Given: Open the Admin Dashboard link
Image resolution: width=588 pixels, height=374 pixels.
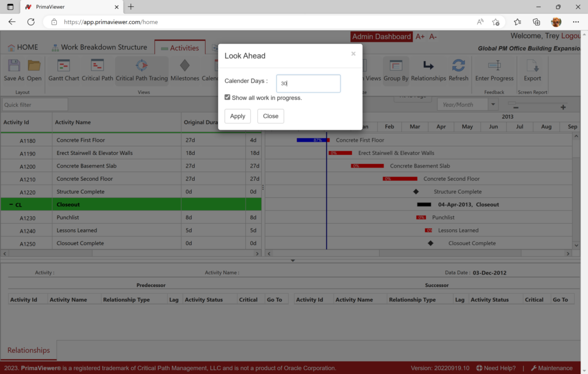Looking at the screenshot, I should pos(381,37).
